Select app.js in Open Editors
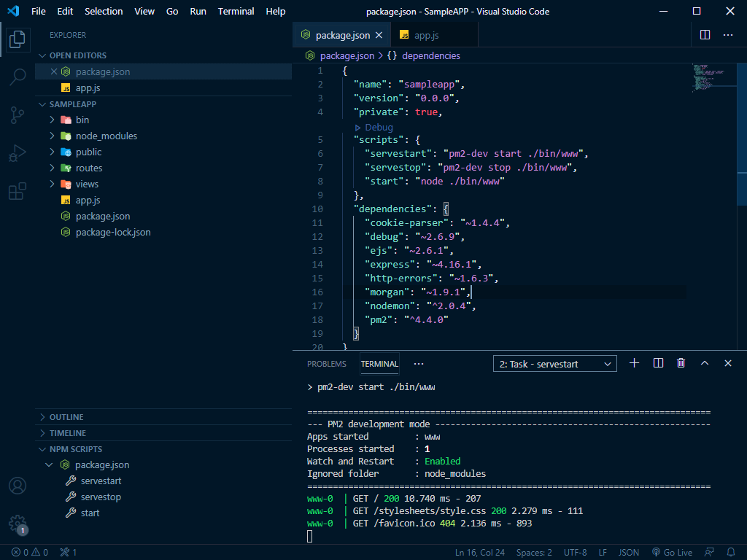Image resolution: width=747 pixels, height=560 pixels. [x=88, y=88]
